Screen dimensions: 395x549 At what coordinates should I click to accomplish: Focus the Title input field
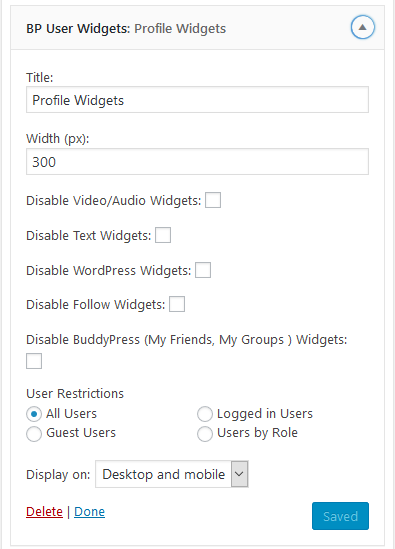tap(197, 100)
